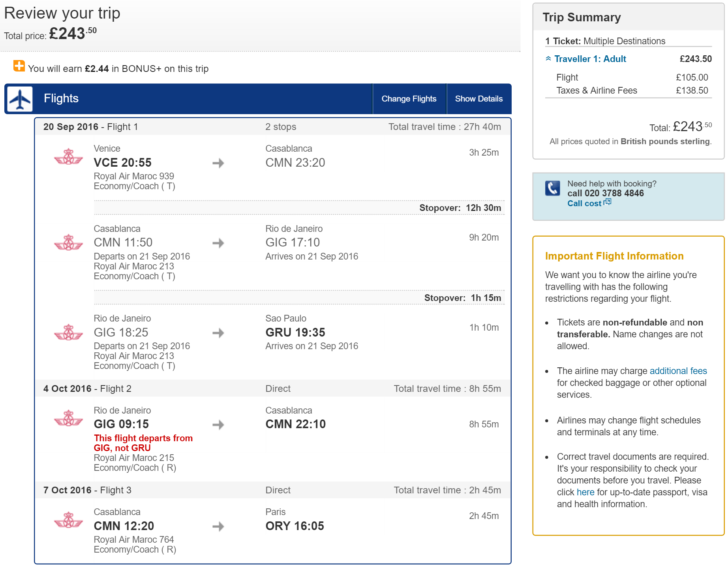728x568 pixels.
Task: Click Royal Air Maroc logo for GIG 09:15 flight
Action: (x=68, y=418)
